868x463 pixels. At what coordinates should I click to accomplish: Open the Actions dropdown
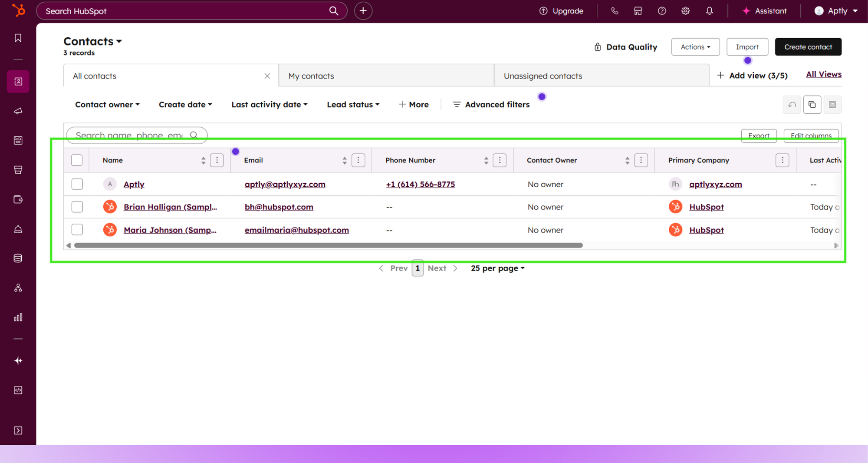click(695, 47)
